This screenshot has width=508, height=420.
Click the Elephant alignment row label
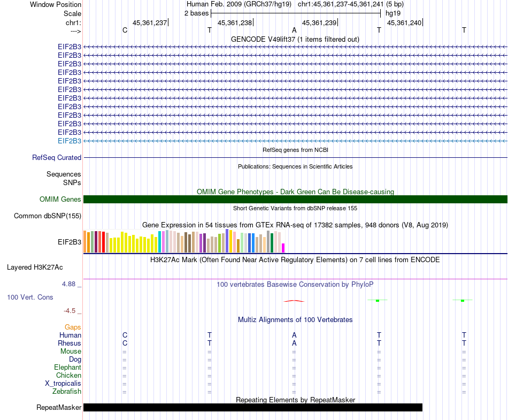[x=67, y=367]
